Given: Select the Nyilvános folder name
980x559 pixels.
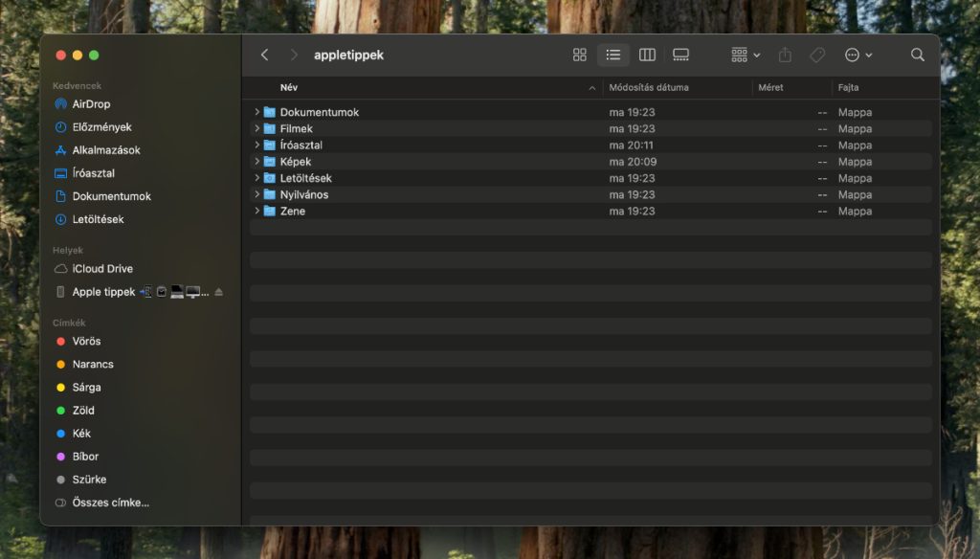Looking at the screenshot, I should [x=303, y=194].
